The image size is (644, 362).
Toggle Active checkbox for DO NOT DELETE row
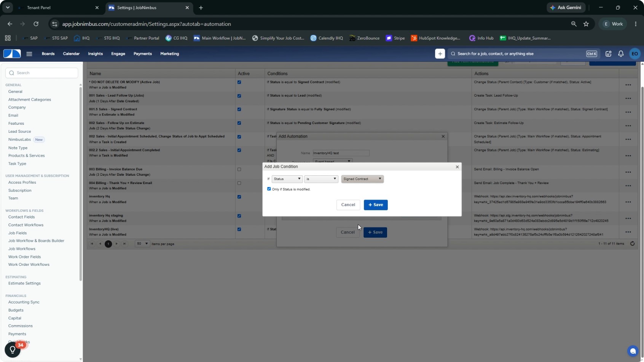click(239, 82)
